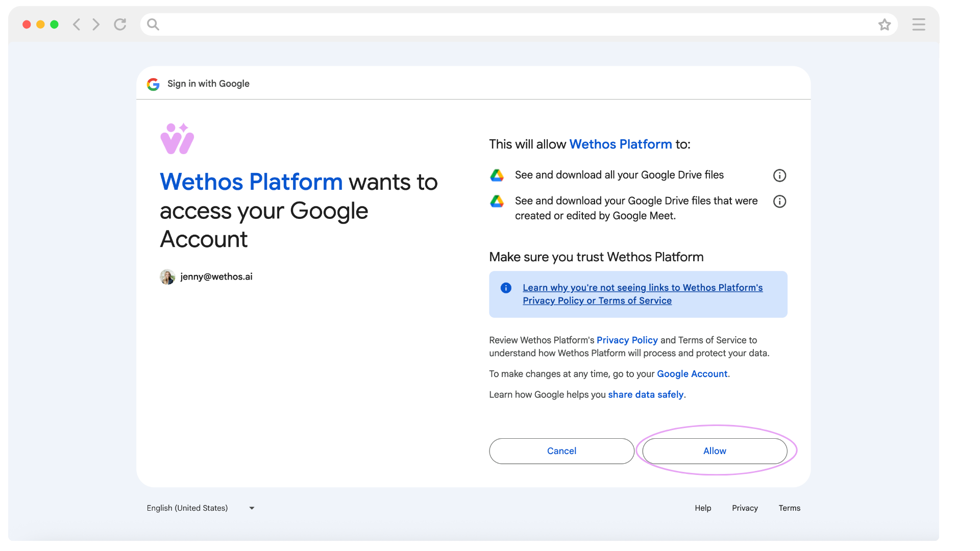Open the 'Learn why you're not seeing links' link
980x551 pixels.
click(643, 294)
